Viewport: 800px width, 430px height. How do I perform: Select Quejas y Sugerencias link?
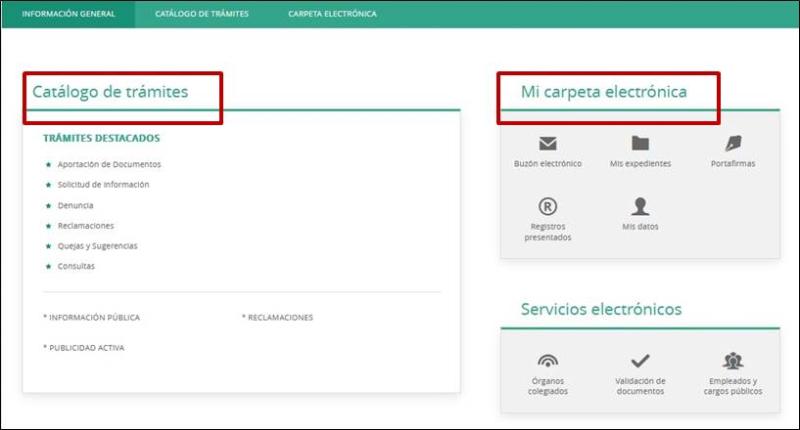[x=97, y=246]
